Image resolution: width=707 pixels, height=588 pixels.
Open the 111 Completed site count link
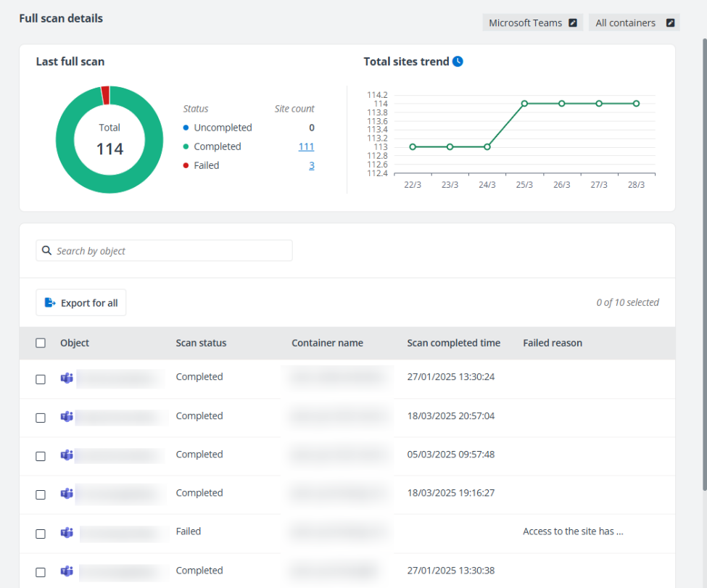coord(306,146)
